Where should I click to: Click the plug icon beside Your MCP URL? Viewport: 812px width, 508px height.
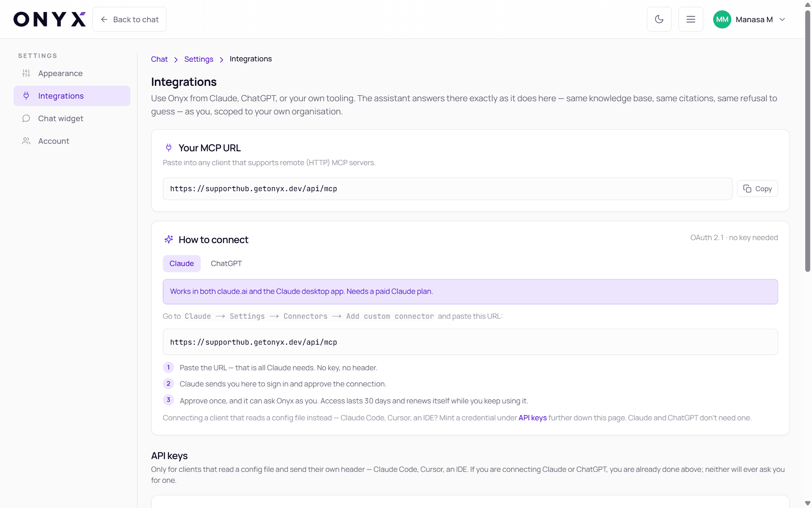click(x=168, y=148)
